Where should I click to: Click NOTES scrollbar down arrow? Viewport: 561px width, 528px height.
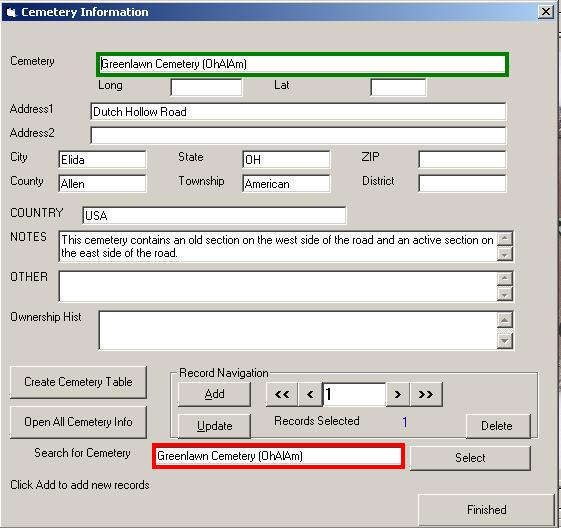point(505,254)
